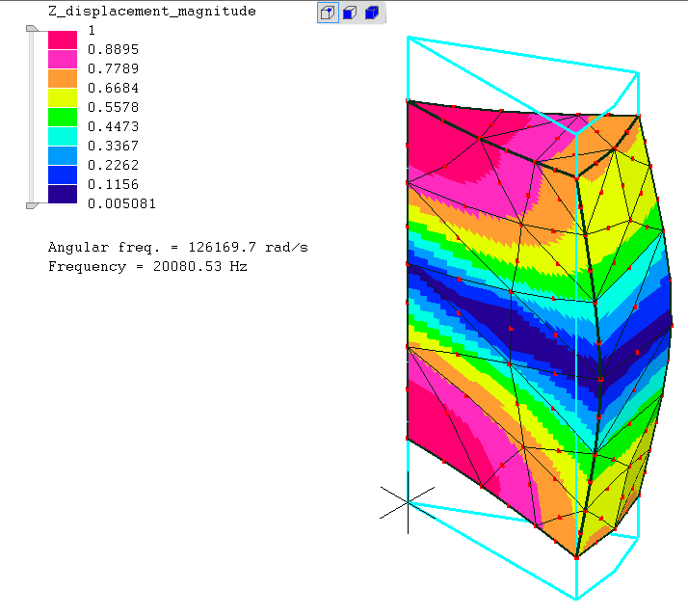The width and height of the screenshot is (688, 616).
Task: Click the orange swatch below 0.7789
Action: click(63, 79)
